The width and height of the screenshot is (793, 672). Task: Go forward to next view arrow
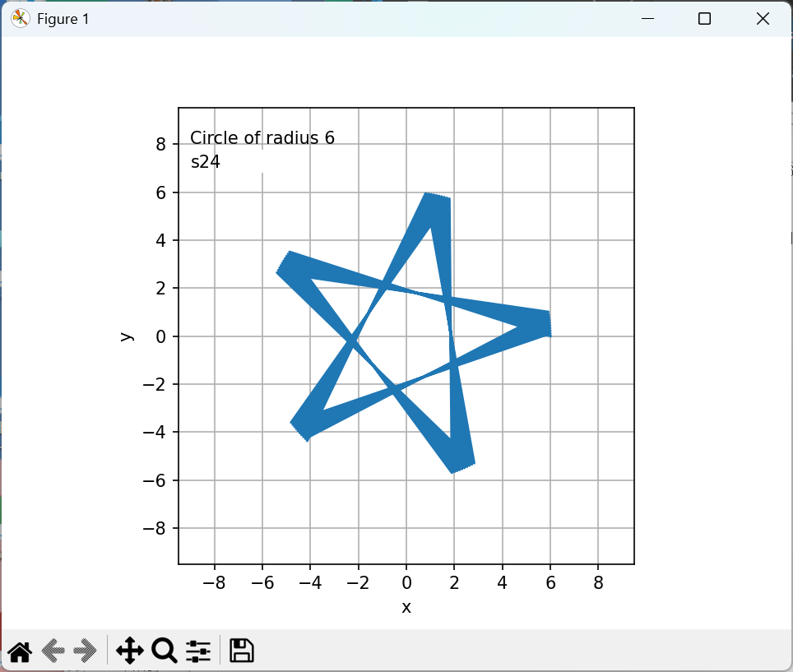click(x=85, y=651)
